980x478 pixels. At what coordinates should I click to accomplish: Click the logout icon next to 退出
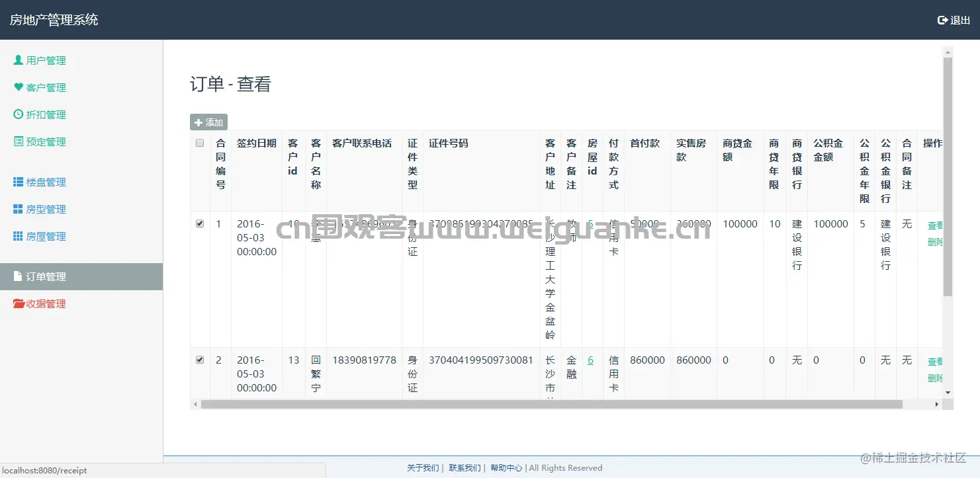pyautogui.click(x=943, y=20)
